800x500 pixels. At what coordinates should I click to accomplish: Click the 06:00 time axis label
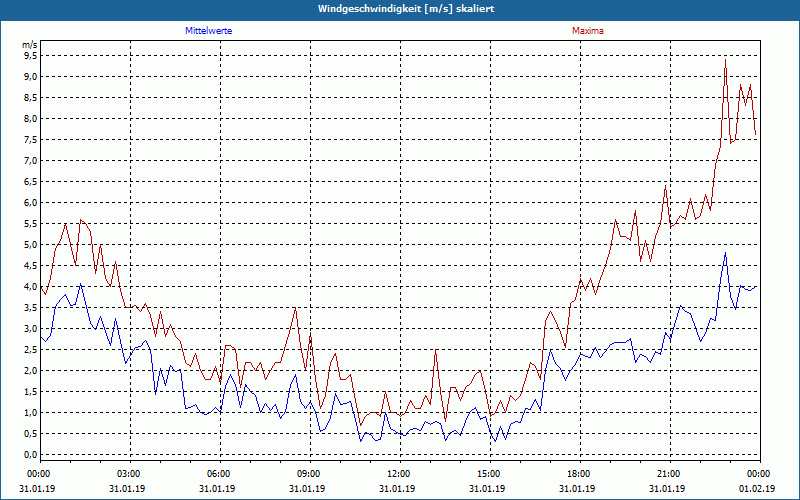(220, 474)
